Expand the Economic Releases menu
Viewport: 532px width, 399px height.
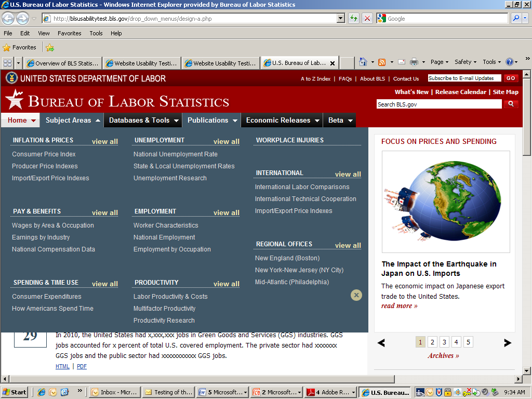317,121
